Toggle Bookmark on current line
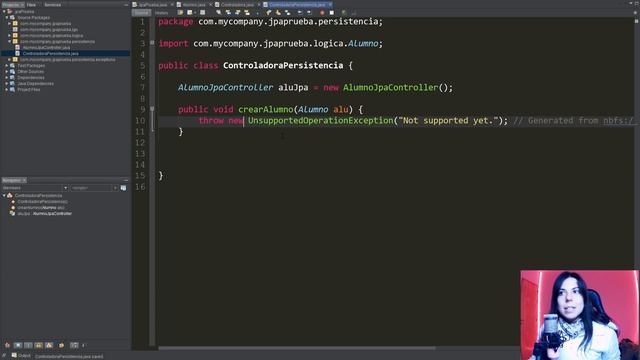The image size is (640, 360). click(287, 13)
